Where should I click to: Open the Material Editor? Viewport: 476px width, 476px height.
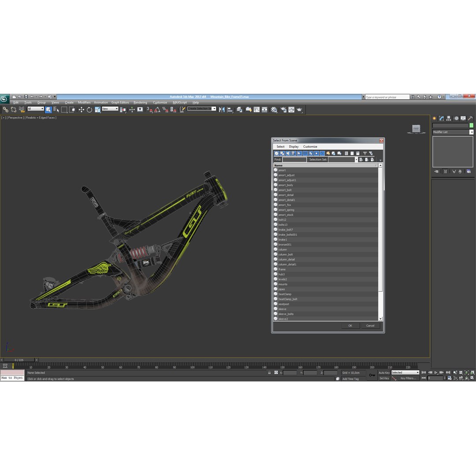pyautogui.click(x=274, y=110)
